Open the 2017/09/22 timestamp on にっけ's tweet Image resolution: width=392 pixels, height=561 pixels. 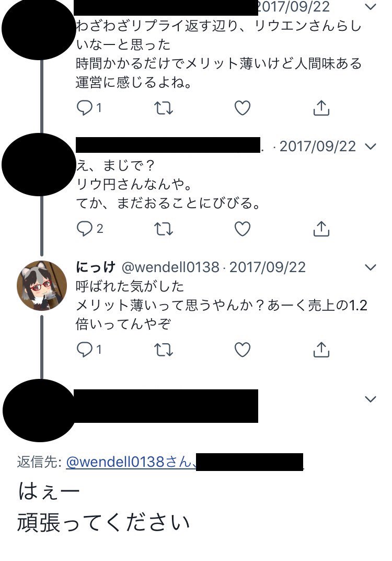coord(268,267)
